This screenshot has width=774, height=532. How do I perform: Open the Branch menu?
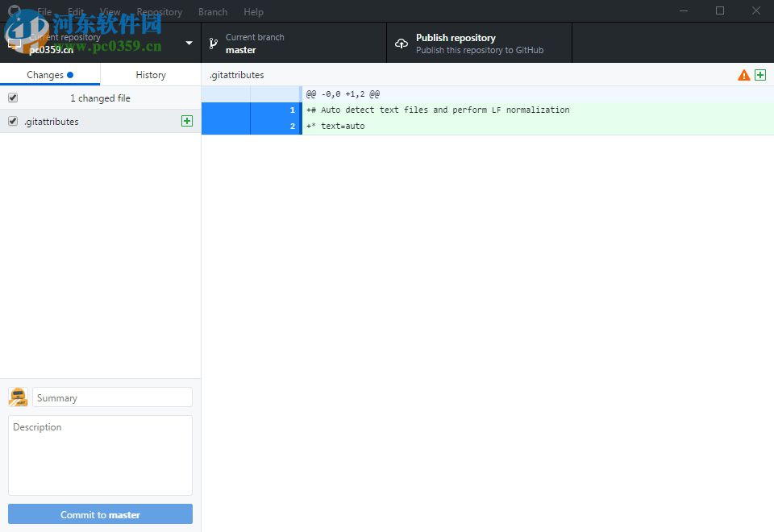(212, 11)
